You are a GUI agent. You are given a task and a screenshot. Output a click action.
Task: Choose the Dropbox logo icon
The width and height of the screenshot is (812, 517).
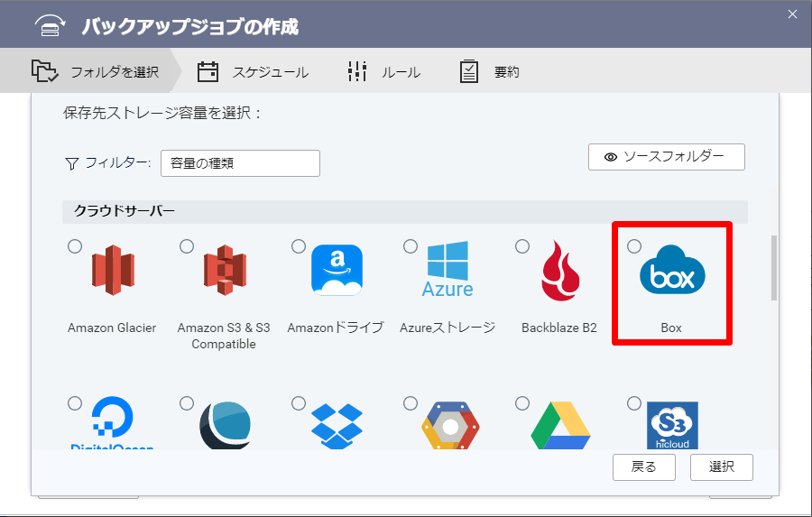337,426
